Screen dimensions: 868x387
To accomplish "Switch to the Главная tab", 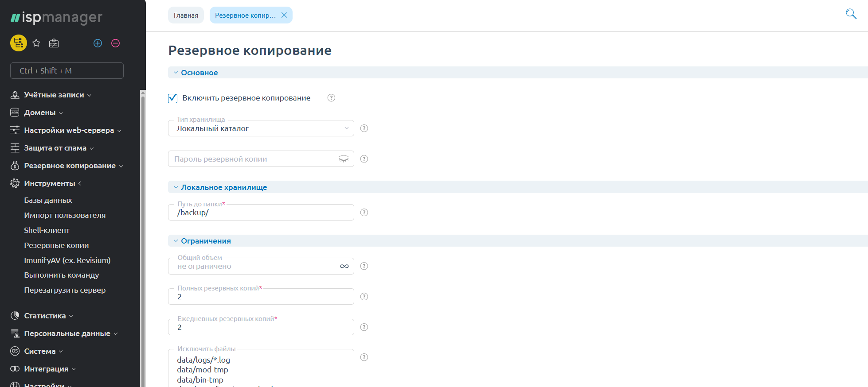I will pos(186,15).
